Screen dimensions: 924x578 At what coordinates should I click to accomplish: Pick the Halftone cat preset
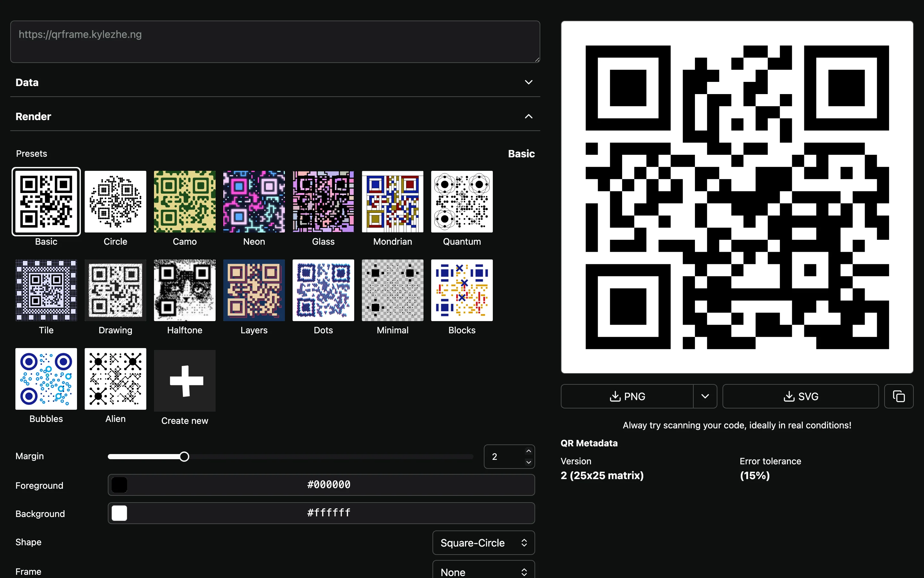coord(185,290)
